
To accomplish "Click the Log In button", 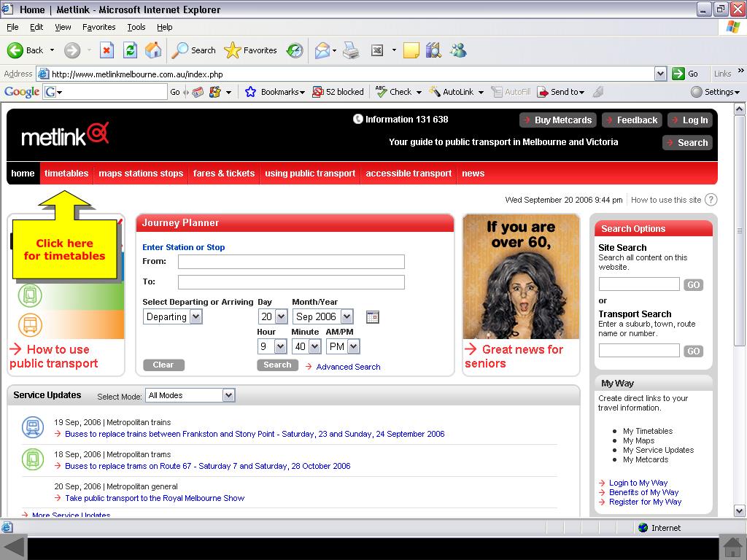I will (690, 120).
